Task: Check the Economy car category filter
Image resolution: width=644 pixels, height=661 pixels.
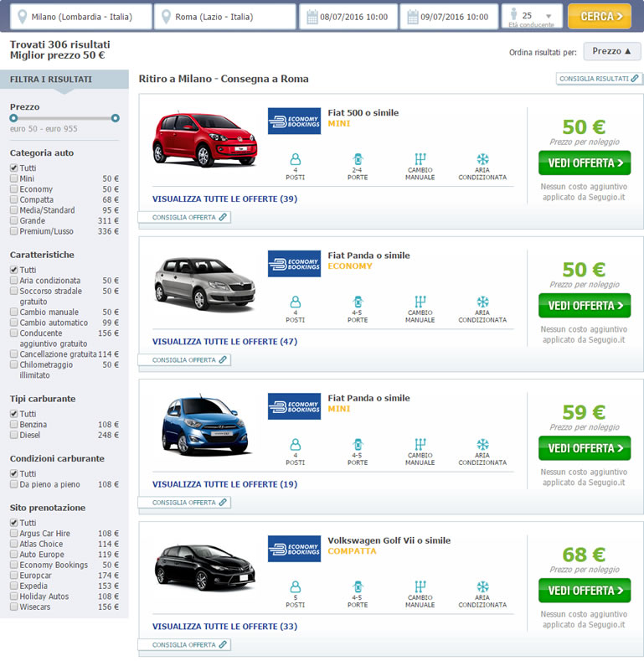Action: pyautogui.click(x=14, y=188)
